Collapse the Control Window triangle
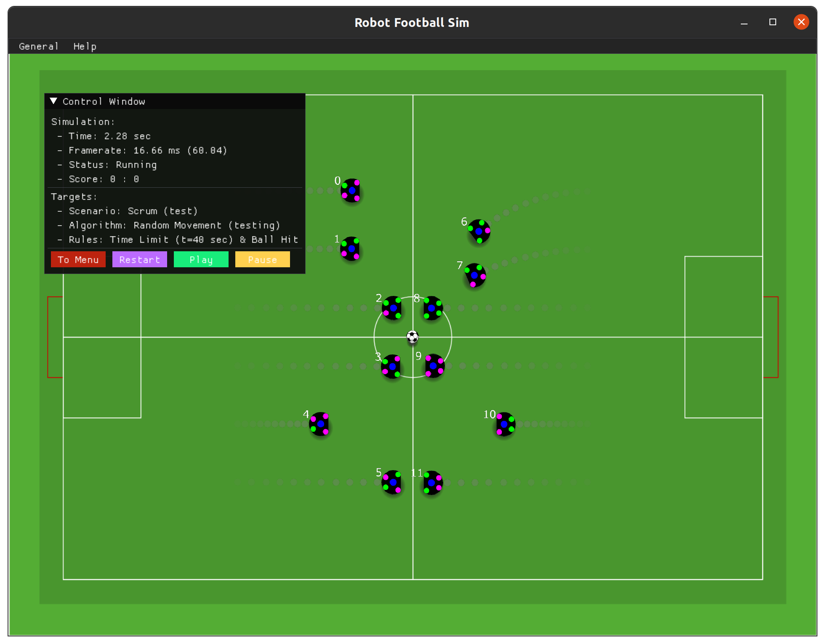Viewport: 825px width, 644px height. [x=53, y=101]
